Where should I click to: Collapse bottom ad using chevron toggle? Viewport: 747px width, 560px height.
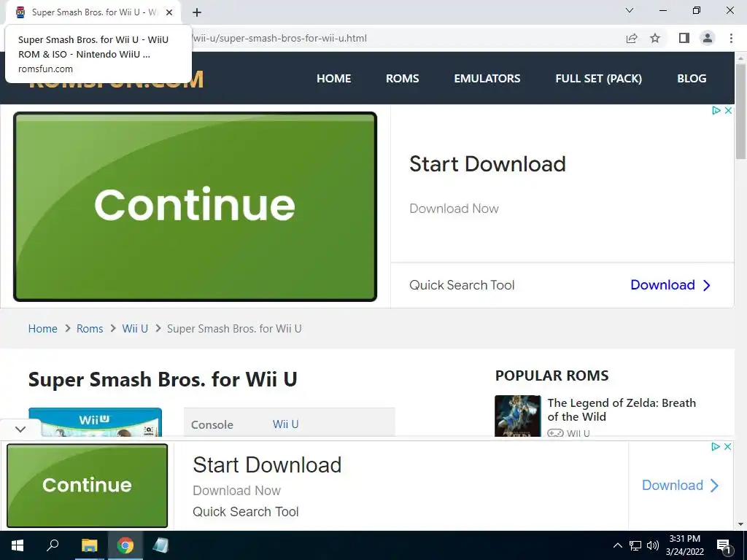(x=20, y=429)
